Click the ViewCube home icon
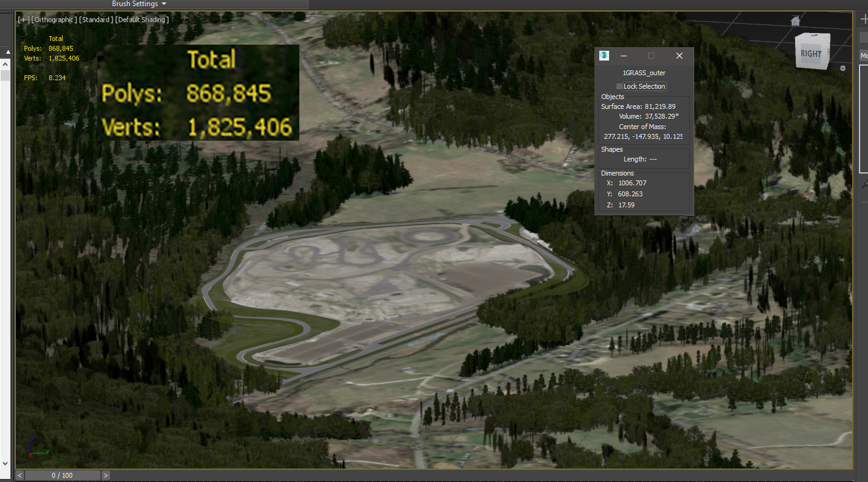 pos(795,21)
